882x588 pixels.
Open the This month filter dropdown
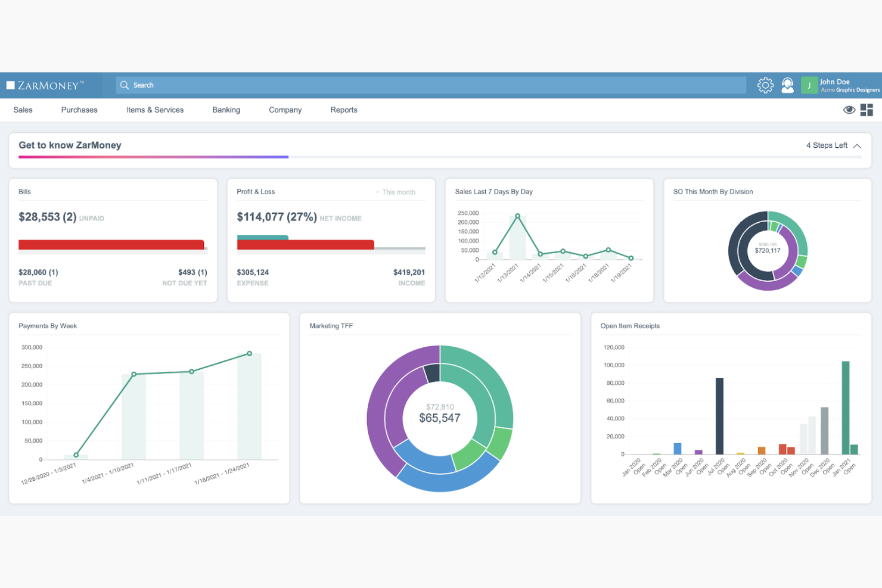coord(396,191)
